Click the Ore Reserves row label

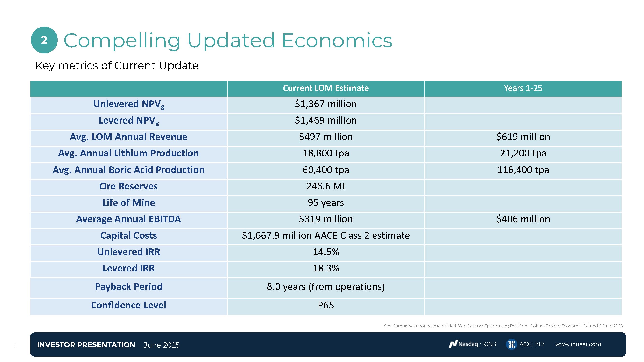tap(128, 186)
